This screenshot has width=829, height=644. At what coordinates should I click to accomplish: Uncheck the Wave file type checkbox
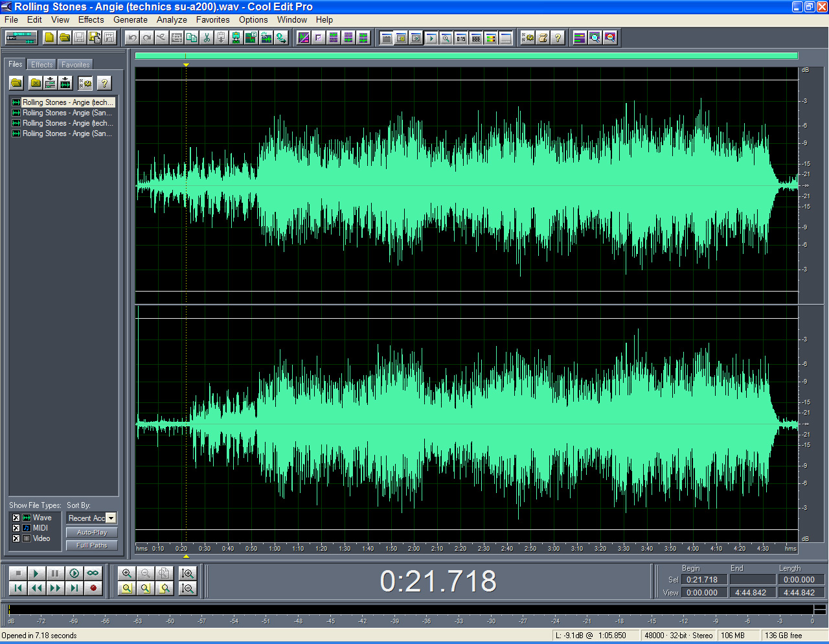click(x=16, y=518)
